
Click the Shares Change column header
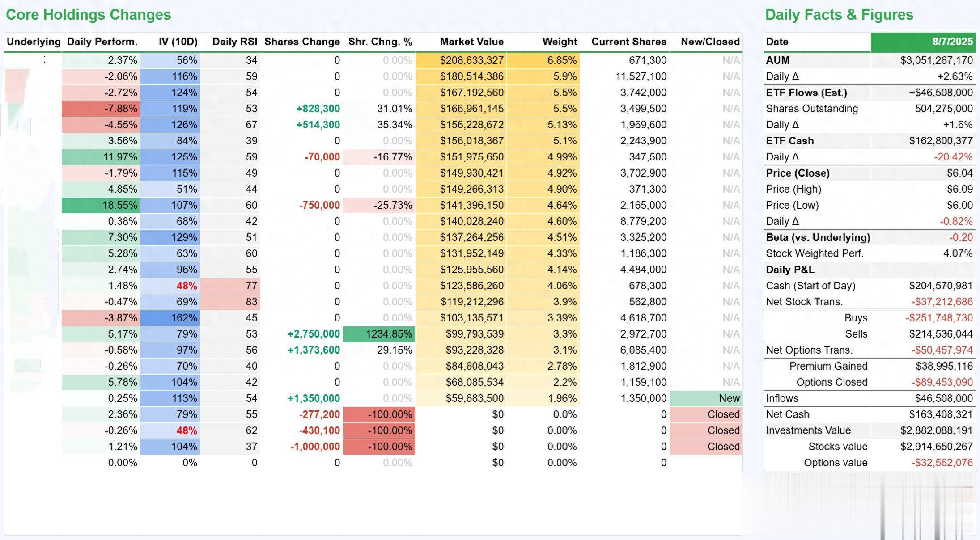(x=302, y=42)
